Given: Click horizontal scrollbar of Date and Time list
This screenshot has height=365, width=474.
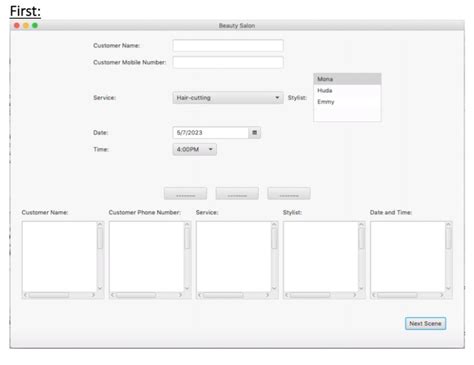Looking at the screenshot, I should pyautogui.click(x=408, y=295).
